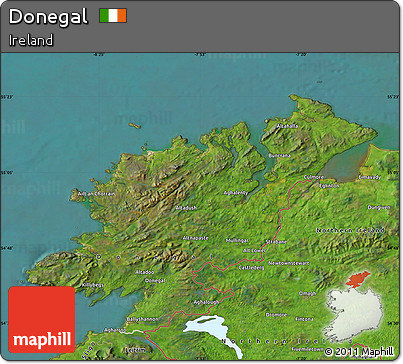The image size is (403, 364).
Task: Select the Culmore label on map
Action: (314, 177)
